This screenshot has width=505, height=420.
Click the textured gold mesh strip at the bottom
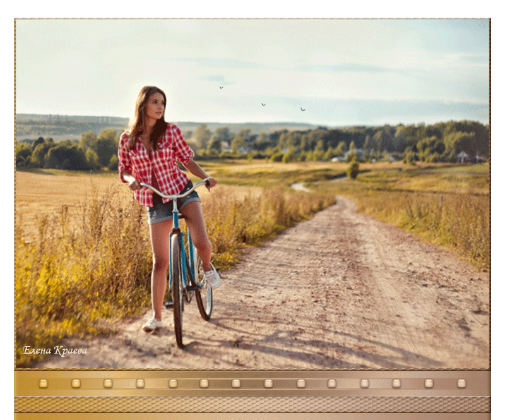[252, 404]
